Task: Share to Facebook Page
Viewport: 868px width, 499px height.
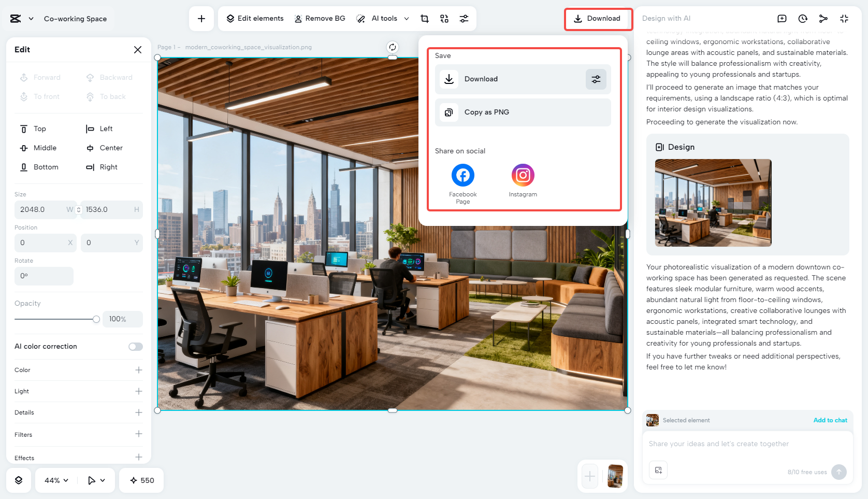Action: (463, 184)
